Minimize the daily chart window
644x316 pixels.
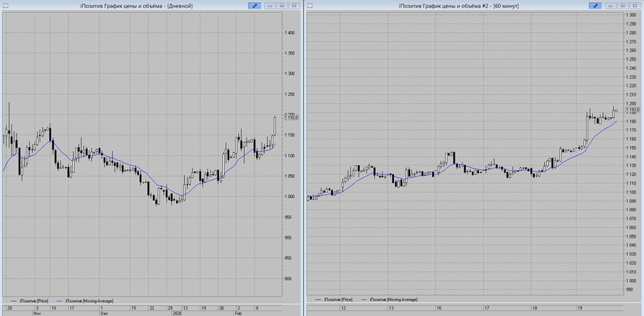point(270,5)
